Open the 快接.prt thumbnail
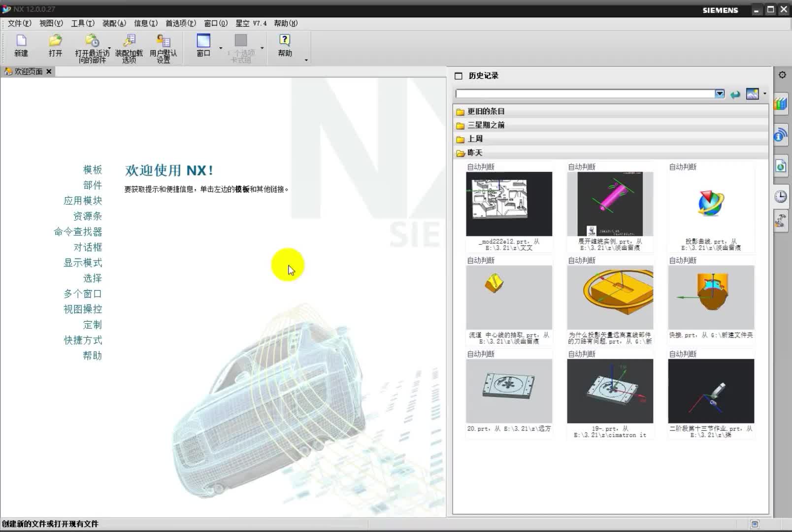This screenshot has width=792, height=532. tap(711, 298)
